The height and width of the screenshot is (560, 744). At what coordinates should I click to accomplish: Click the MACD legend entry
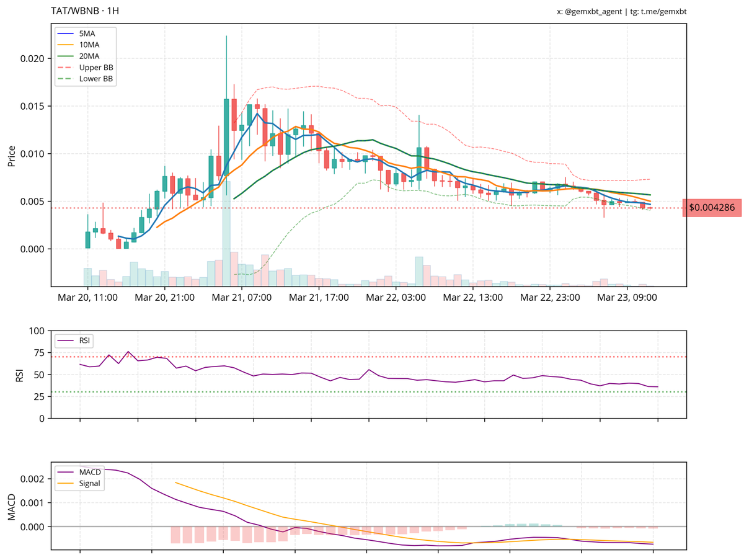tap(80, 473)
